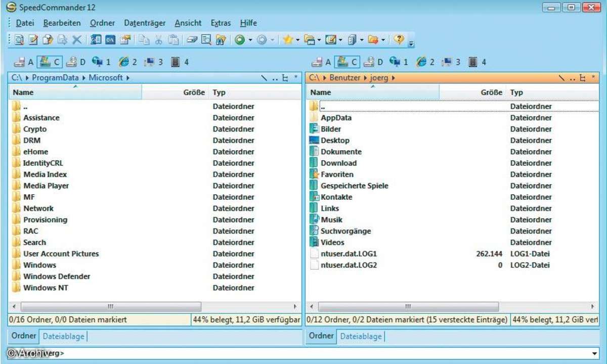Switch left pane to drive D
607x364 pixels.
point(76,62)
